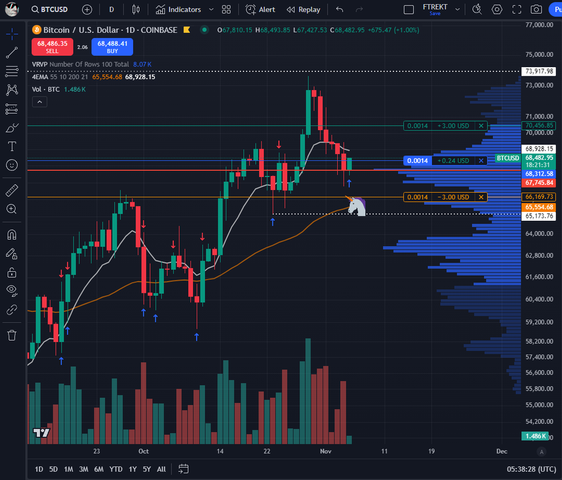Screen dimensions: 562x480
Task: Click the BTCUSD symbol search field
Action: point(50,10)
